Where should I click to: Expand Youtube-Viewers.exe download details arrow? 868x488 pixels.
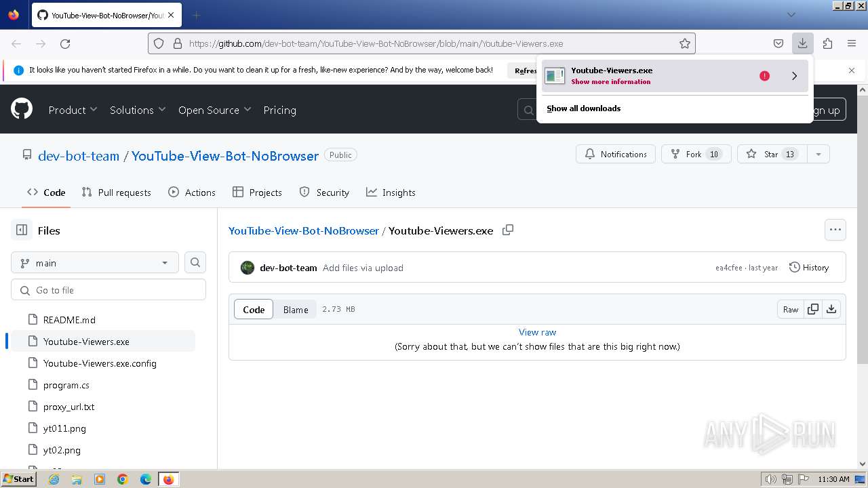tap(794, 76)
